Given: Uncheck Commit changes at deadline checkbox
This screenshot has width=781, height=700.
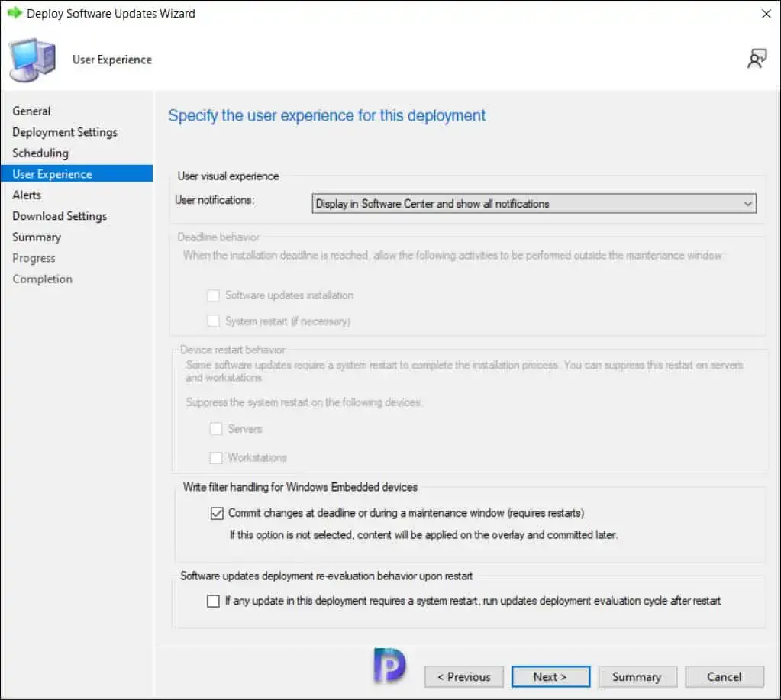Looking at the screenshot, I should [217, 513].
